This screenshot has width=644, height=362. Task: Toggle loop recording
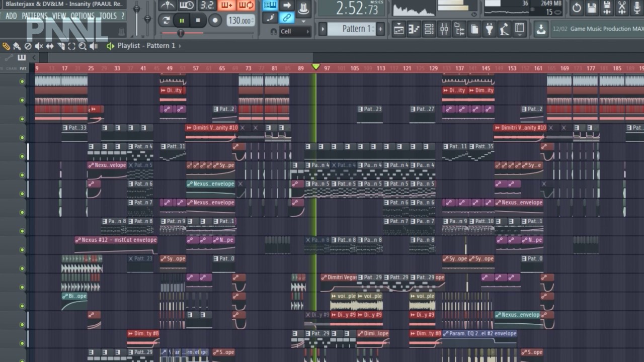(246, 6)
